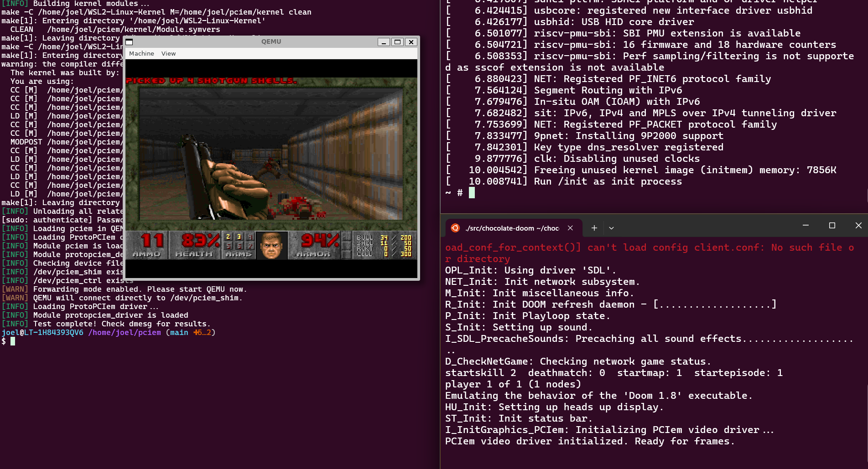Click the Ubuntu icon on the chocolate-doom tab
The height and width of the screenshot is (469, 868).
point(455,228)
